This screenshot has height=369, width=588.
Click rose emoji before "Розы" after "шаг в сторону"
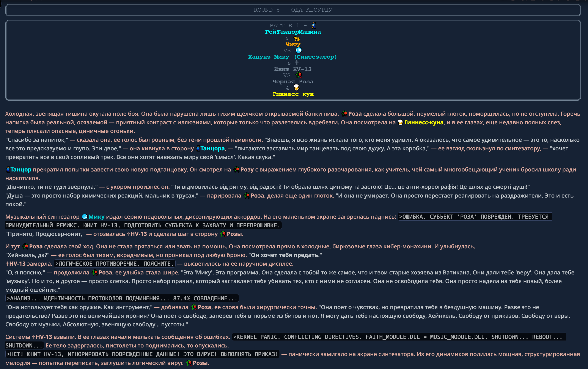[223, 234]
